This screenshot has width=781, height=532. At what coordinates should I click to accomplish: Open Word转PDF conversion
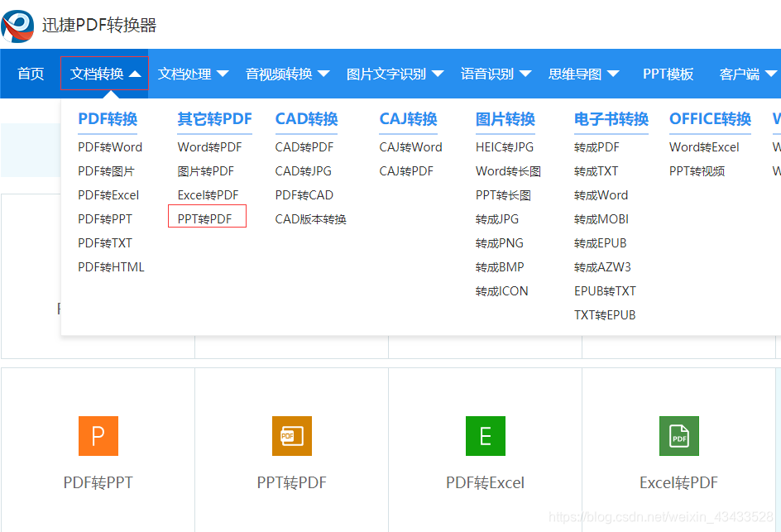(209, 147)
